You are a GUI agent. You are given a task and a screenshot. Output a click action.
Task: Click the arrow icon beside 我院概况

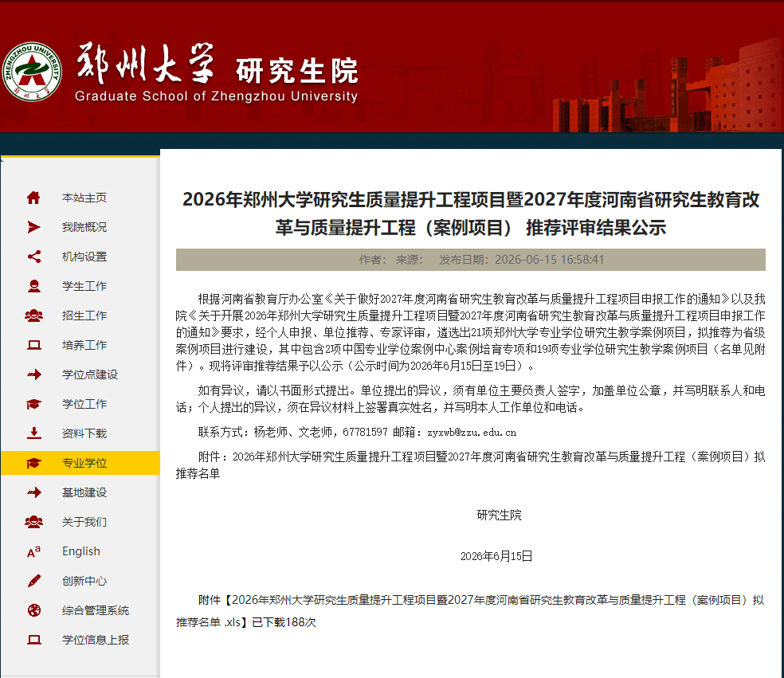33,227
